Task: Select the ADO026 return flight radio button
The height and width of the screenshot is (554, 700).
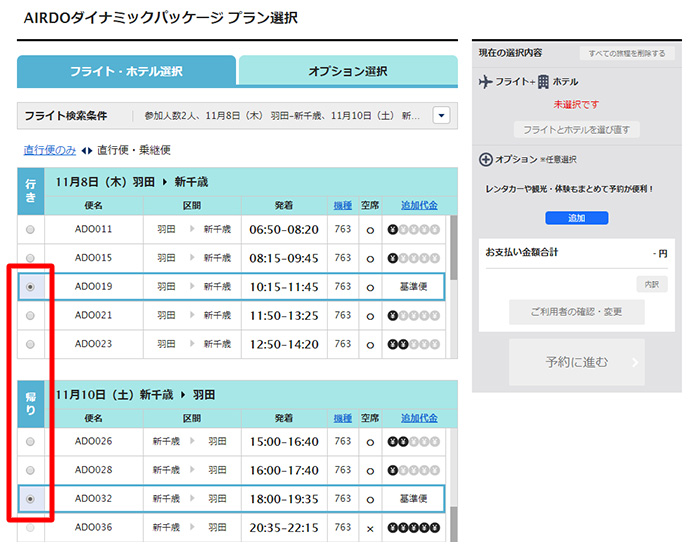Action: pos(30,442)
